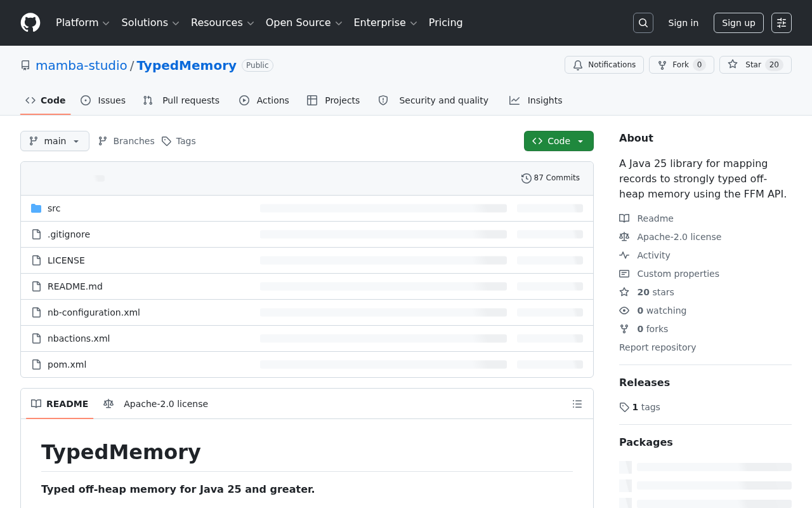
Task: Open the src folder name
Action: 54,208
